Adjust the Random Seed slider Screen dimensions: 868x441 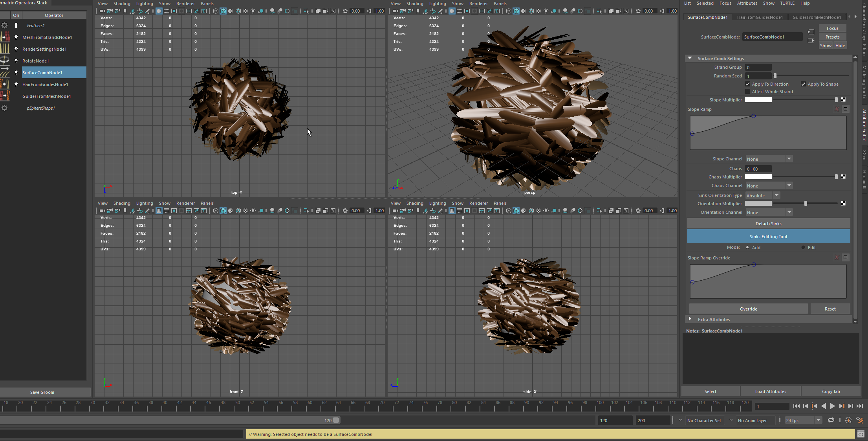(775, 76)
